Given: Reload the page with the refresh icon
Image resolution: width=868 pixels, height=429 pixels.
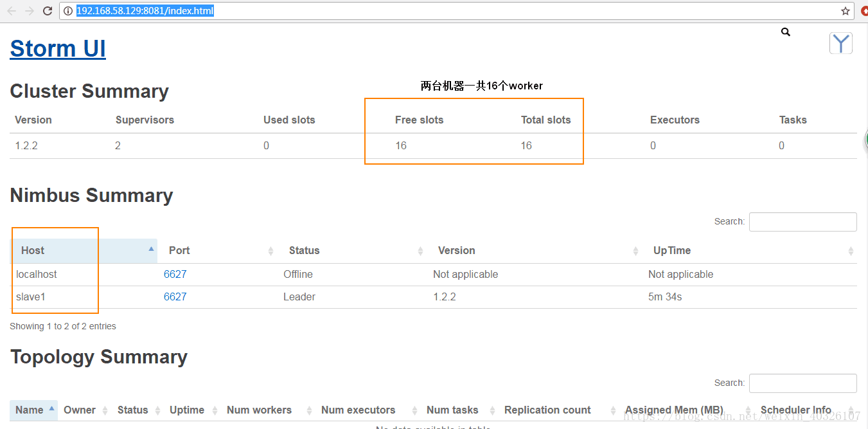Looking at the screenshot, I should (x=48, y=11).
